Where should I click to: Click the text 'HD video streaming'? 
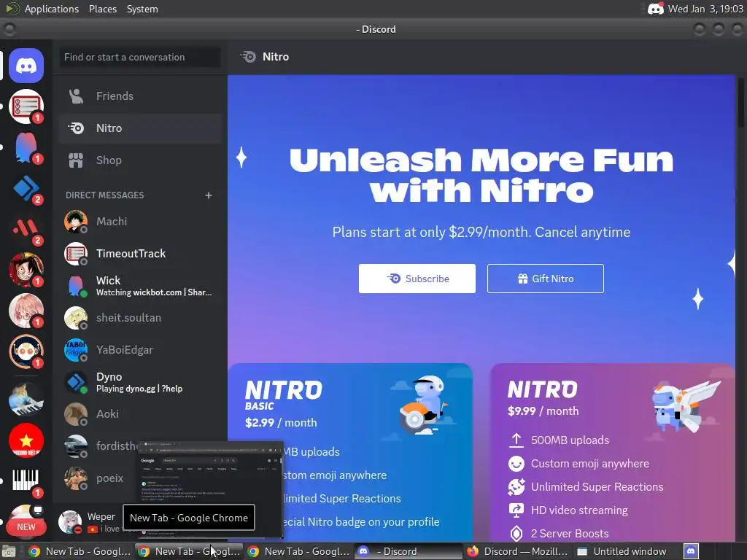579,510
